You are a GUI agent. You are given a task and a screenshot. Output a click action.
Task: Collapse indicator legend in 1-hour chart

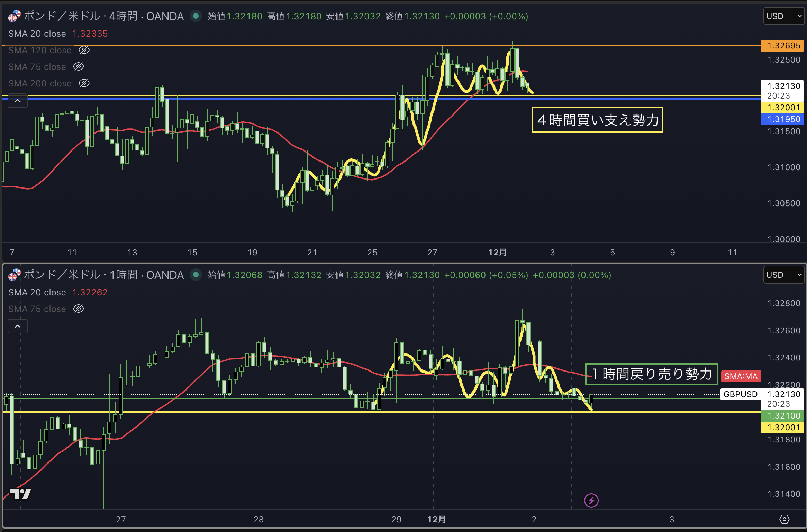[x=18, y=326]
